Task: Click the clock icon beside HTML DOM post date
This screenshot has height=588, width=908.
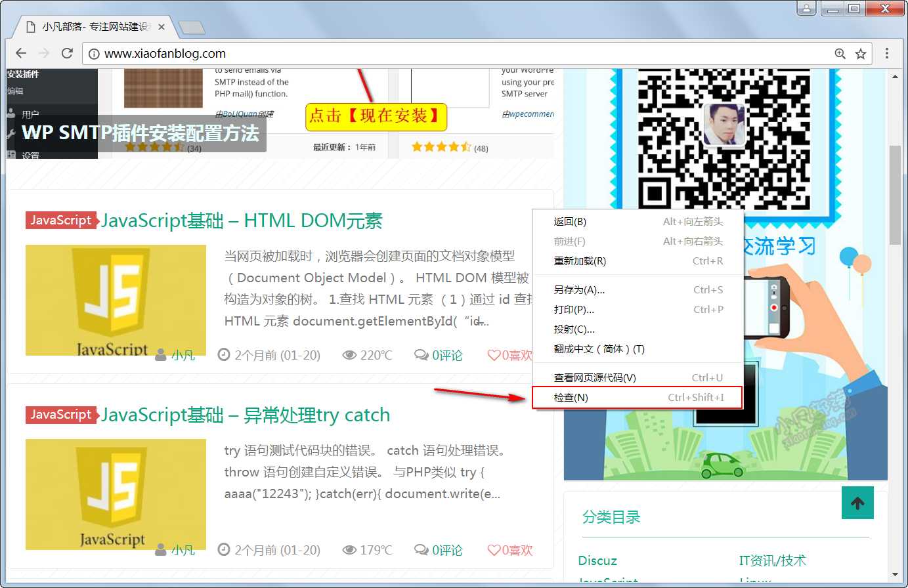Action: pos(223,355)
